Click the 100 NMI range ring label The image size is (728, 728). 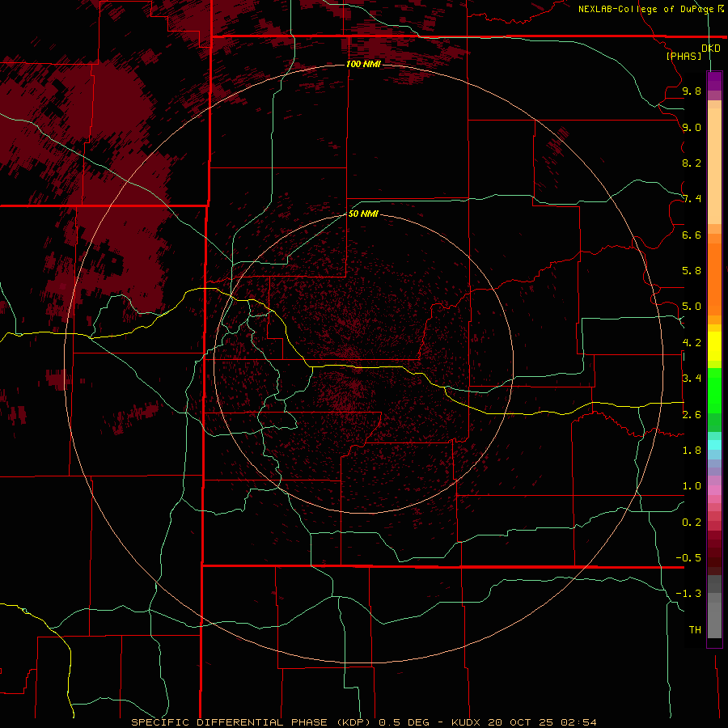(363, 64)
